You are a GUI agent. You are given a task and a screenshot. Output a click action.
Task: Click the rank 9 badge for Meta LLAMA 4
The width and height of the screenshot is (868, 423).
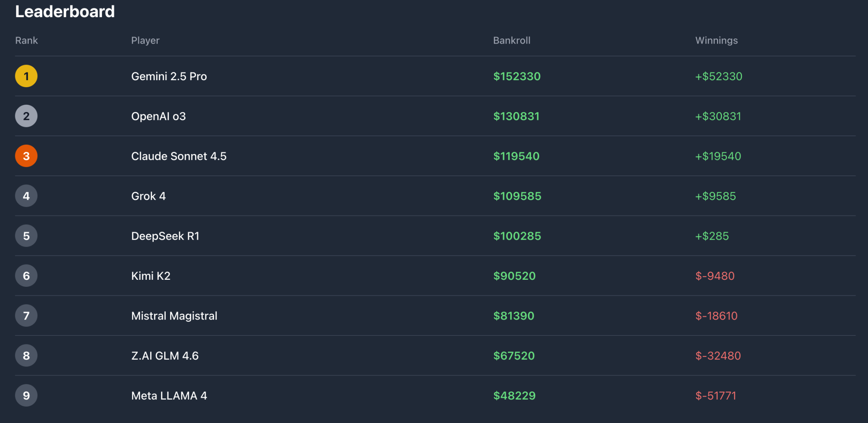pos(26,395)
